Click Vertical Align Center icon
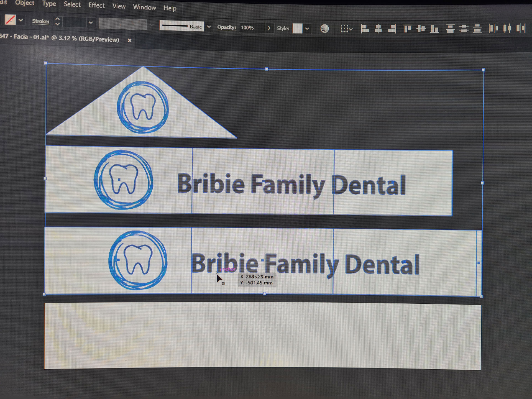Image resolution: width=532 pixels, height=399 pixels. (x=421, y=28)
